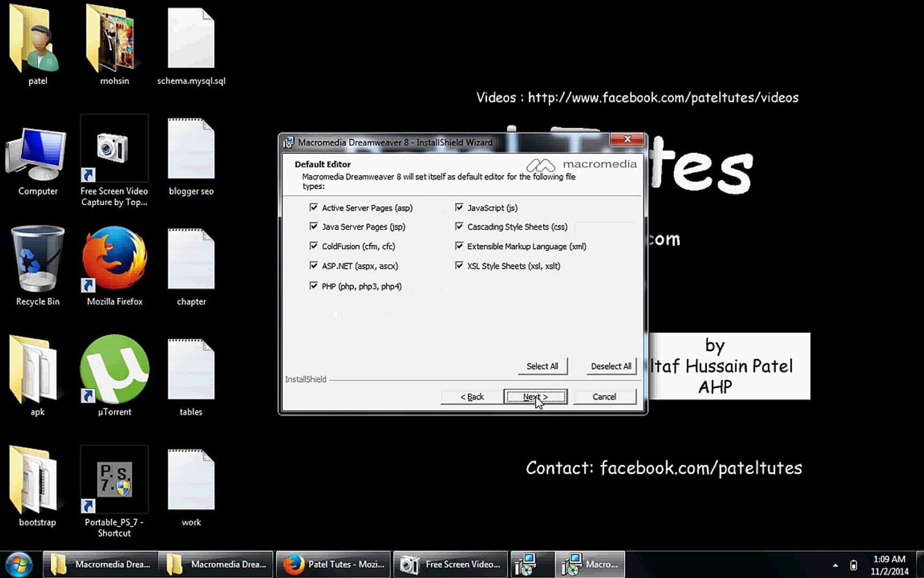The image size is (924, 578).
Task: Switch to Patel Tutes Firefox taskbar window
Action: click(334, 565)
